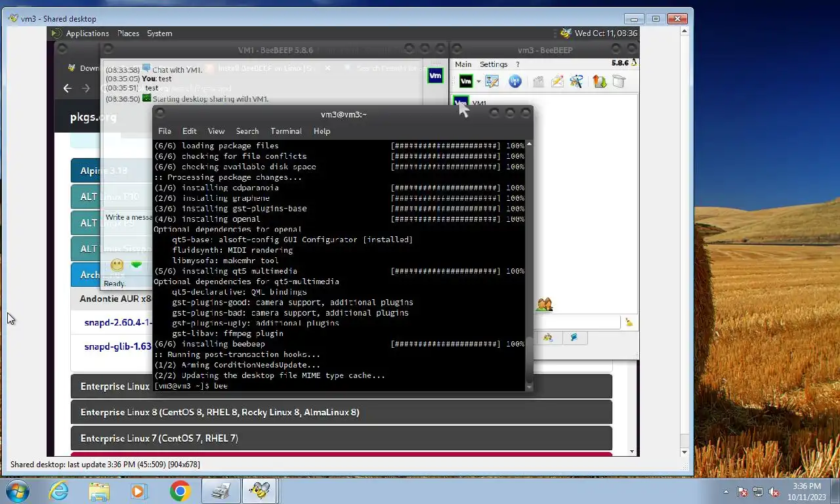
Task: Open the Main menu in vm3 BeeBEEP
Action: tap(463, 64)
